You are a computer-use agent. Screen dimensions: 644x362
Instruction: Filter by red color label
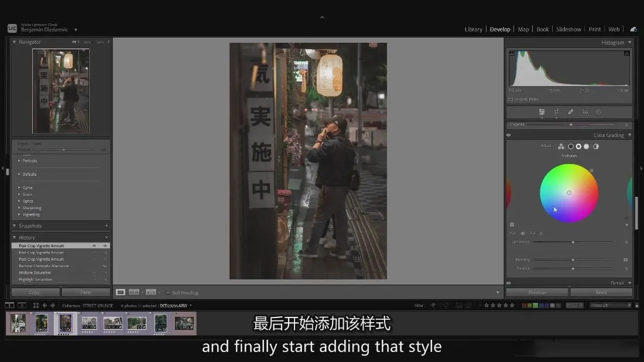[x=524, y=305]
